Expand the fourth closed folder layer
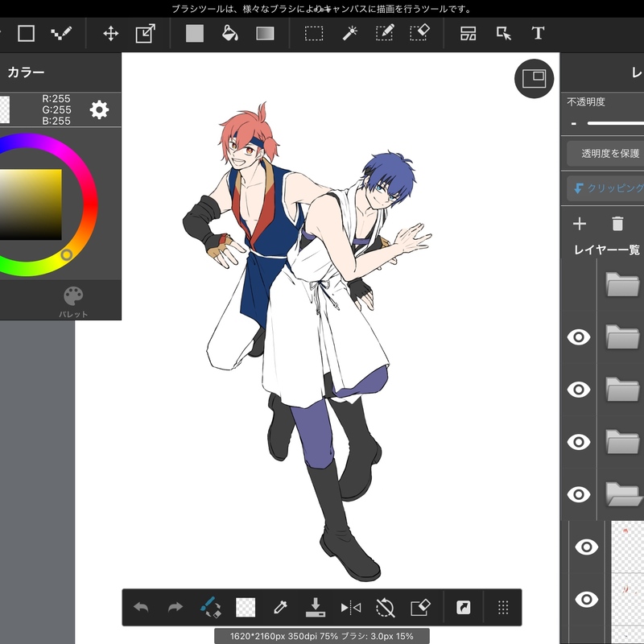 pos(622,442)
